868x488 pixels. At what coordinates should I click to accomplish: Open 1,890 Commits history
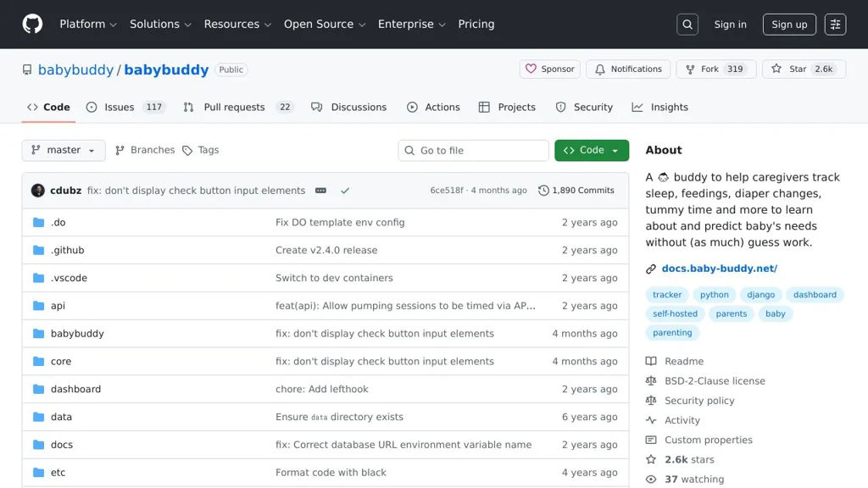[x=576, y=191]
